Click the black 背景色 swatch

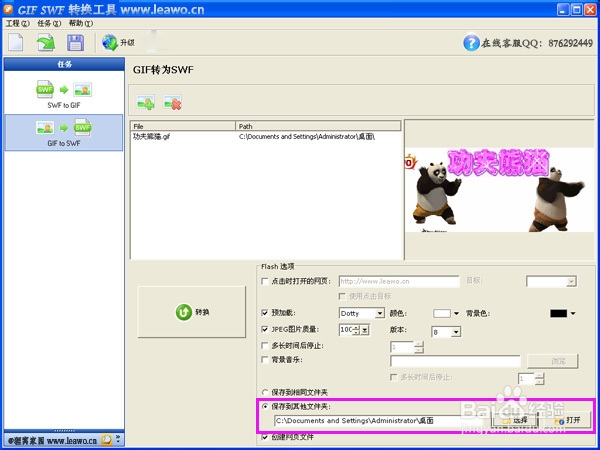tap(559, 314)
